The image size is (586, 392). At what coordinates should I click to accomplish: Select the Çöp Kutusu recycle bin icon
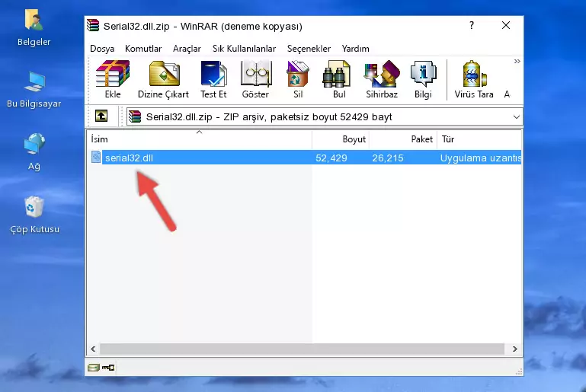click(x=34, y=215)
